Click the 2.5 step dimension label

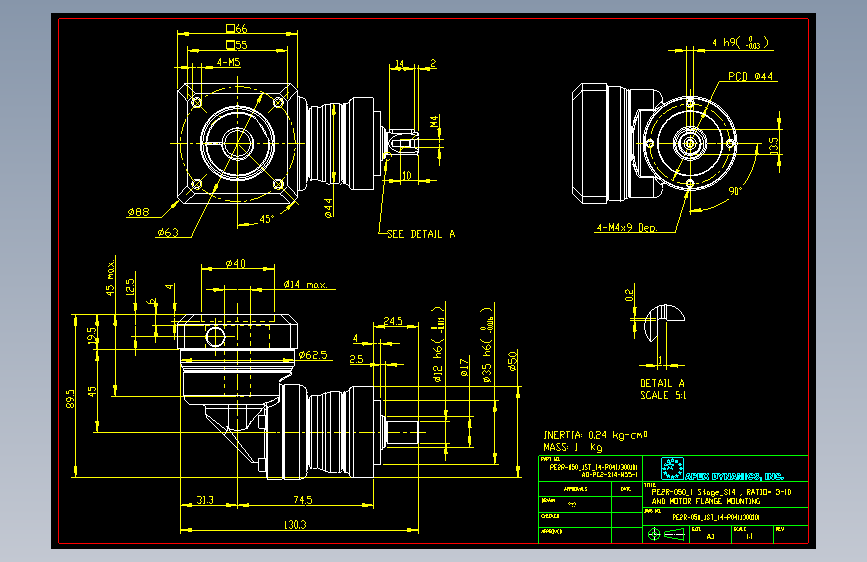[x=357, y=359]
